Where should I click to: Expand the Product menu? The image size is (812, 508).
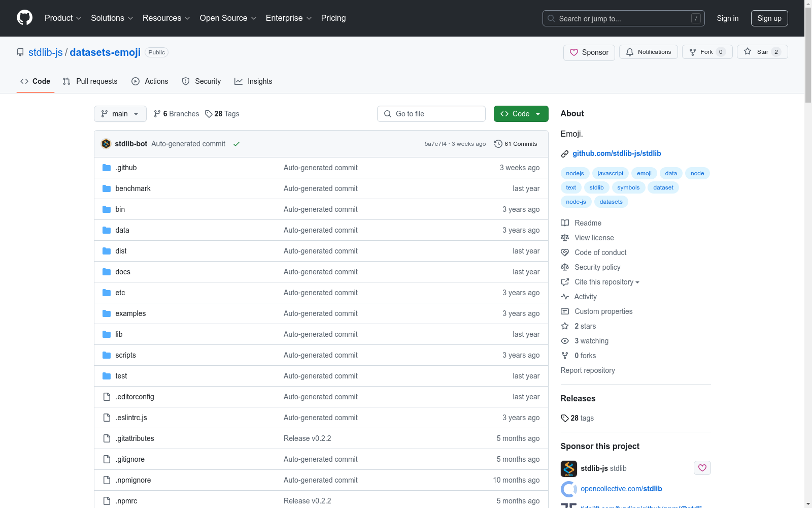click(63, 18)
